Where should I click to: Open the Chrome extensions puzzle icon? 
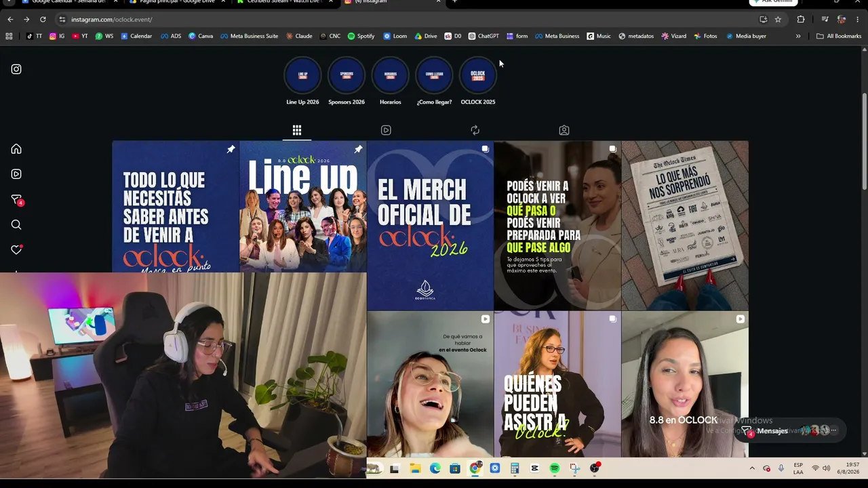click(801, 20)
